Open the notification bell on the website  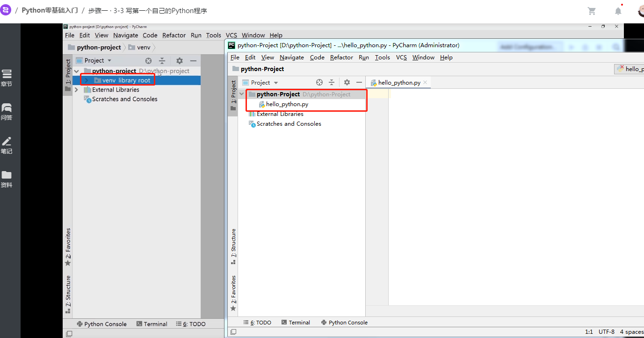pos(618,11)
